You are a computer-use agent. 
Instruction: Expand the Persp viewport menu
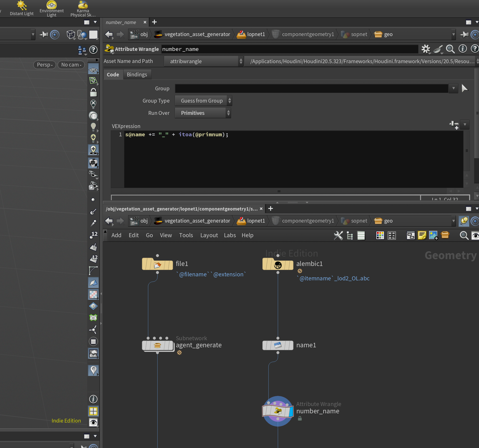(45, 65)
